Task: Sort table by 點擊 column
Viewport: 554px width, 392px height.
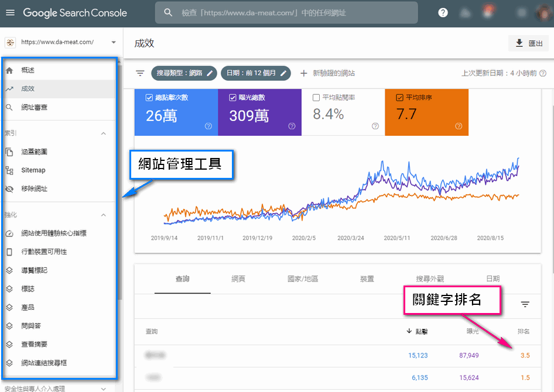Action: (418, 331)
